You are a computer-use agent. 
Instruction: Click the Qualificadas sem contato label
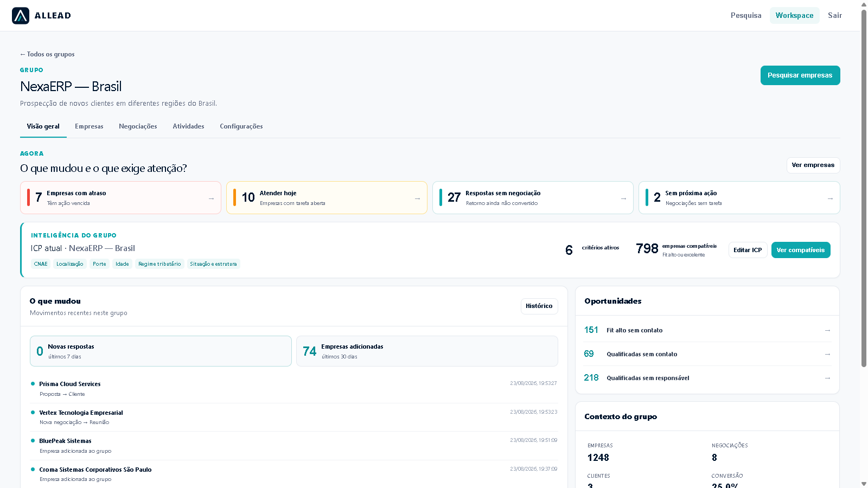click(x=642, y=354)
